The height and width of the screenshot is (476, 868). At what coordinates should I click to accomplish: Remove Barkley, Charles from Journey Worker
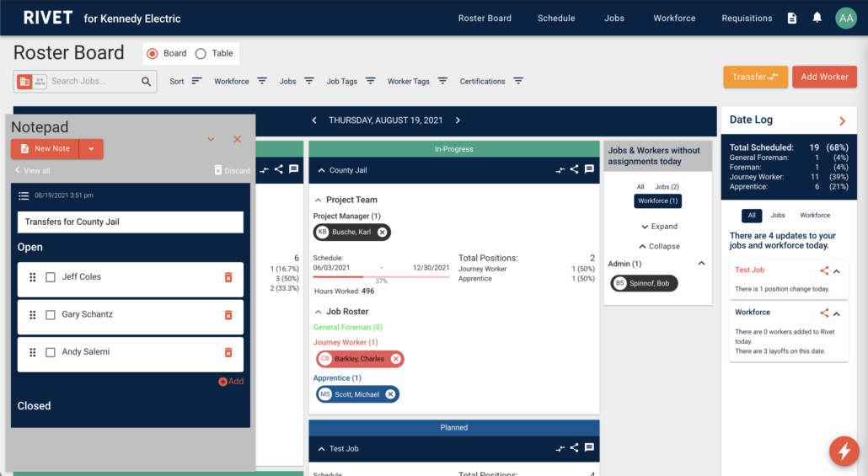click(x=395, y=359)
